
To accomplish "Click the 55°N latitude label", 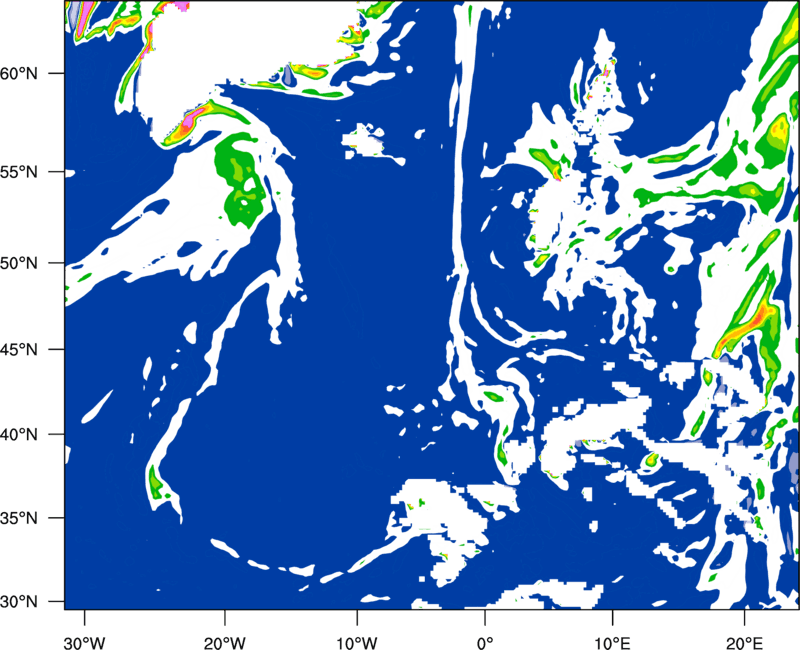I will [19, 172].
